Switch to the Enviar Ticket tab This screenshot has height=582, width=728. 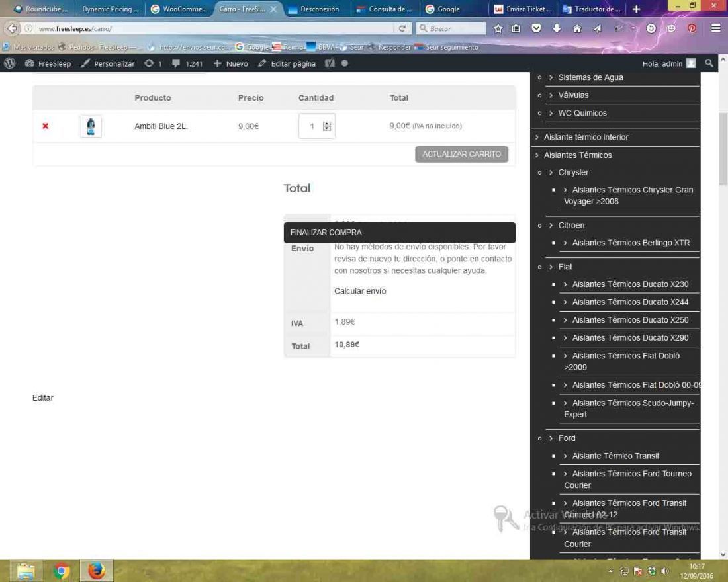(x=523, y=9)
